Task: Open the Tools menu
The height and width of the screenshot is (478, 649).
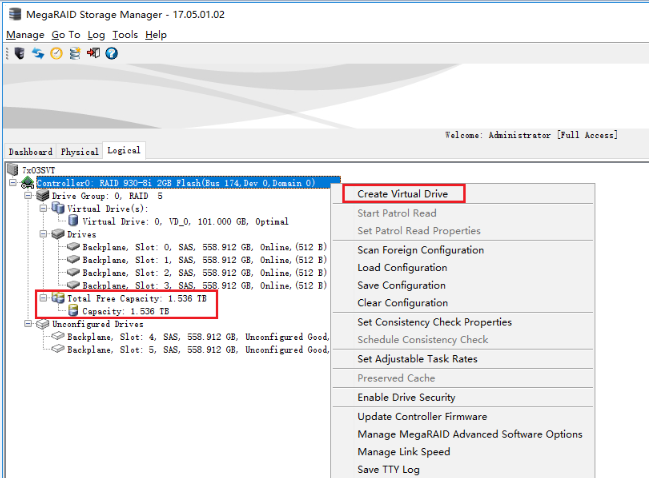Action: [124, 34]
